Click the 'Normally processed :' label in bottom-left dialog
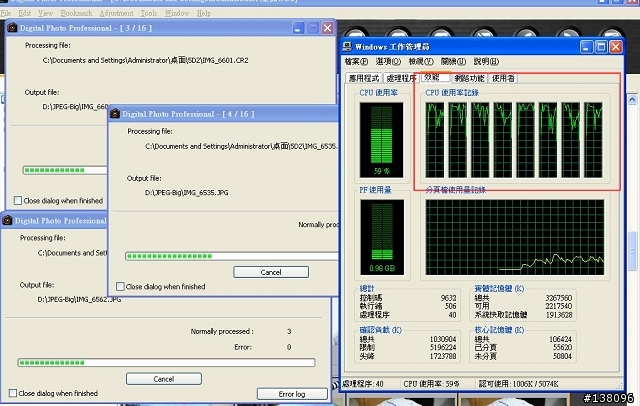This screenshot has width=640, height=406. 222,331
